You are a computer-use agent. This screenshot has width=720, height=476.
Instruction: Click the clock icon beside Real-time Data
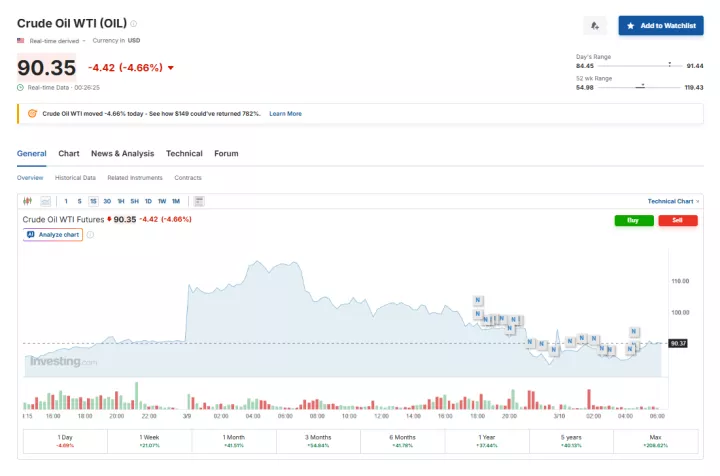21,87
